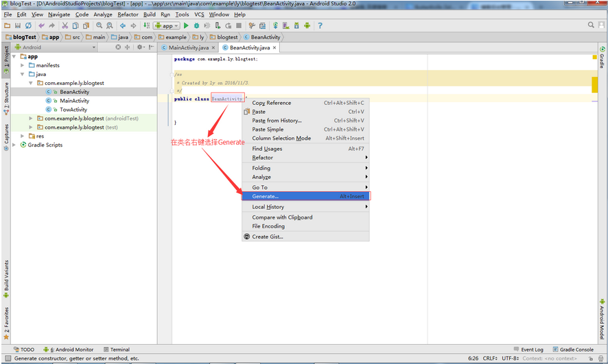Open the Android project view dropdown
This screenshot has height=364, width=608.
pos(56,47)
